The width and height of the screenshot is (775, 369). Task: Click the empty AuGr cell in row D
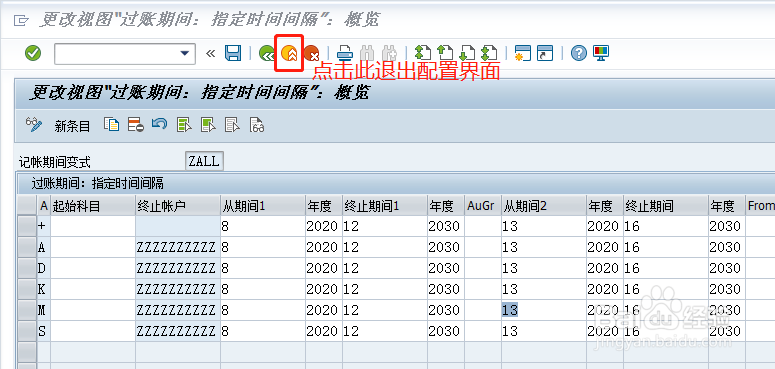(x=483, y=268)
